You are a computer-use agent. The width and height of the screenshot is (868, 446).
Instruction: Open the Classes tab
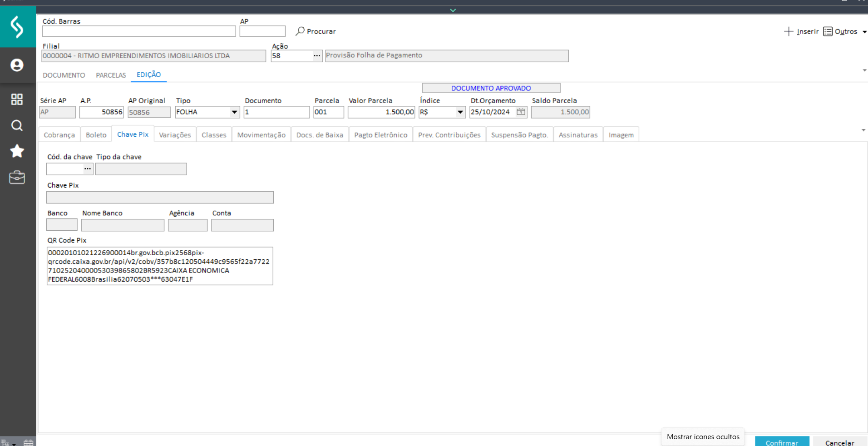click(x=214, y=135)
